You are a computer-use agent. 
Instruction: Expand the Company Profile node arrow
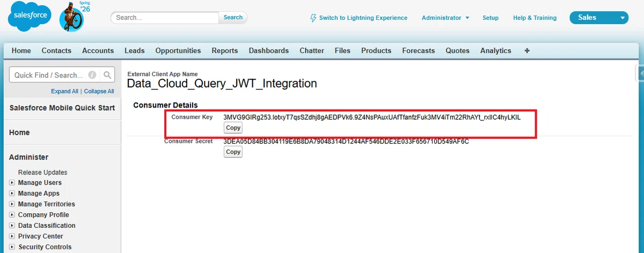12,215
